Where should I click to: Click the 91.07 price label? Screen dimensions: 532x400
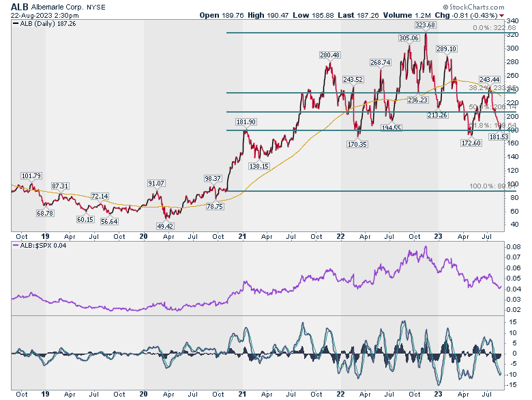pos(156,184)
